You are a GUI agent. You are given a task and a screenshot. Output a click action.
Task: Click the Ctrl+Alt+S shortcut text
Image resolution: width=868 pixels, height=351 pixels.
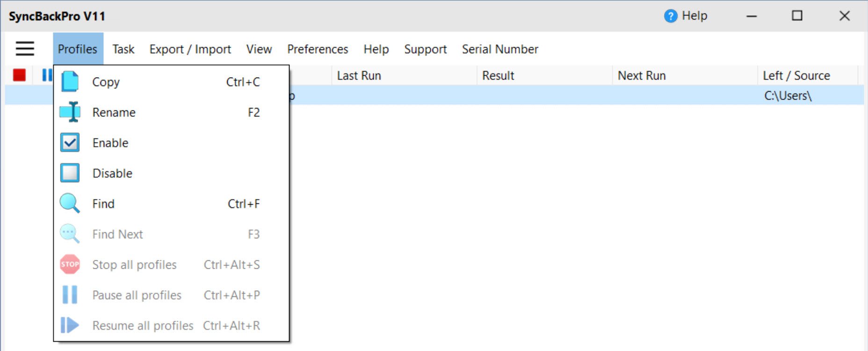(232, 265)
